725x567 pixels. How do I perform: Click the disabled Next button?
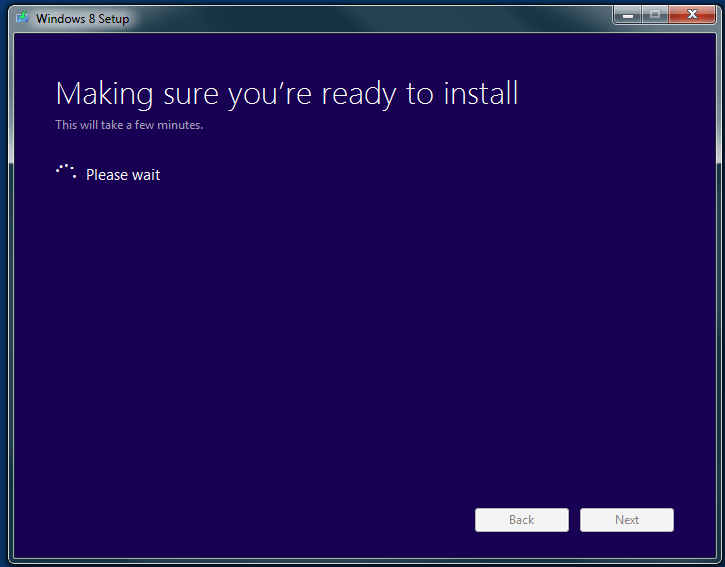tap(627, 520)
